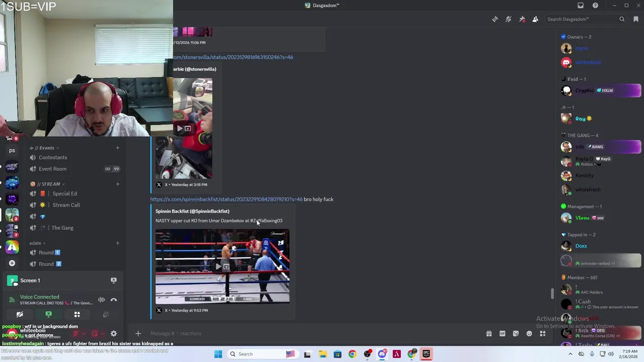Viewport: 644px width, 362px height.
Task: Open Discord help
Action: (595, 6)
